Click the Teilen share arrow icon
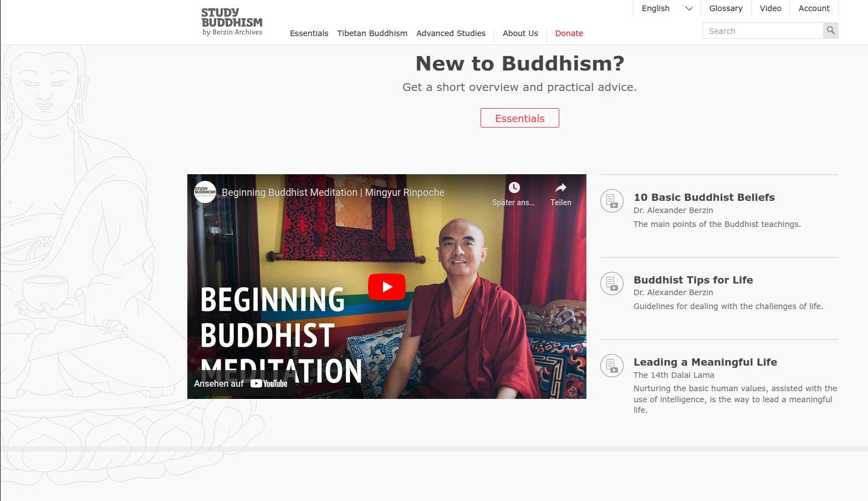 [x=560, y=188]
